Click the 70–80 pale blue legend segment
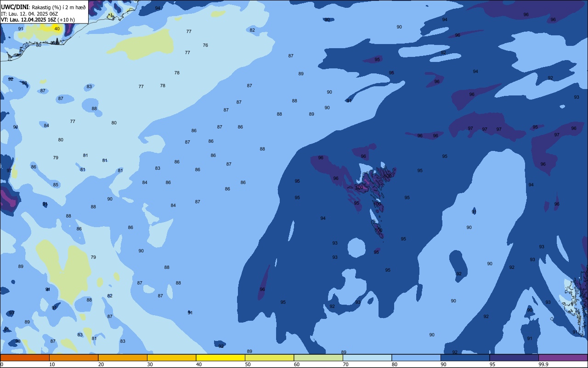The width and height of the screenshot is (588, 368). click(367, 357)
